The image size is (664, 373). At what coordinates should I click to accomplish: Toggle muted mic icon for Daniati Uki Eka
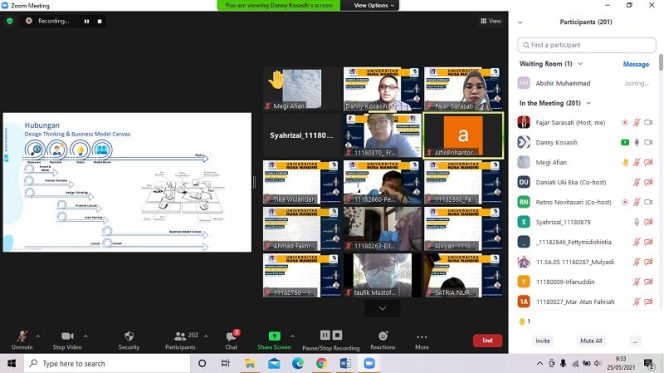point(636,182)
